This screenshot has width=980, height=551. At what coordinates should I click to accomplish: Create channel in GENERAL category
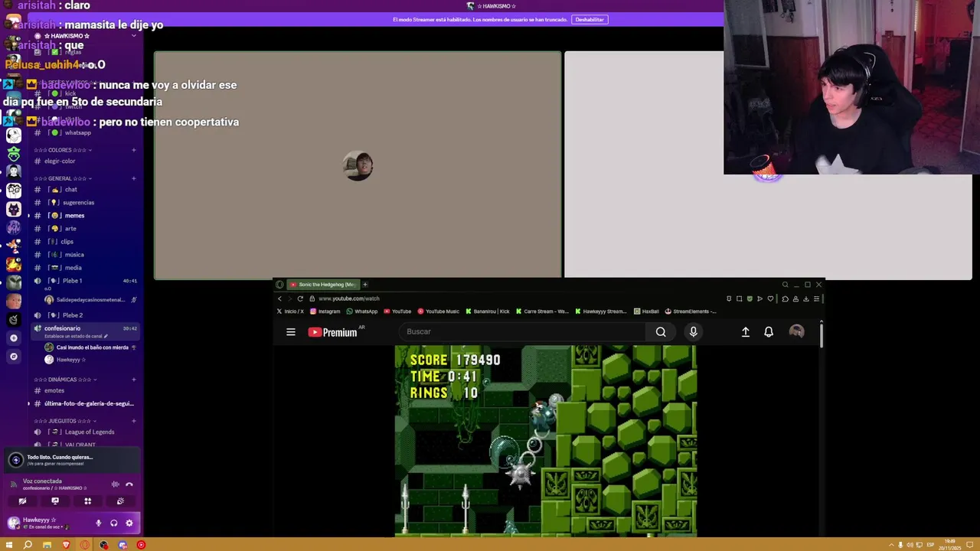click(x=133, y=178)
